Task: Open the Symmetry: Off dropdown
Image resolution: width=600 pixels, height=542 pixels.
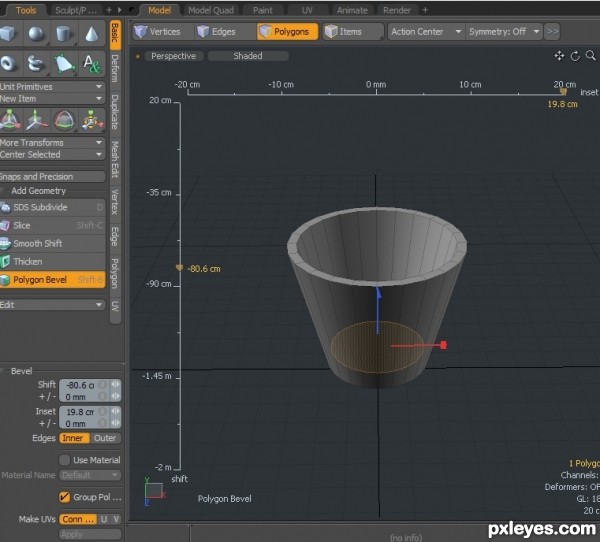Action: click(x=504, y=31)
